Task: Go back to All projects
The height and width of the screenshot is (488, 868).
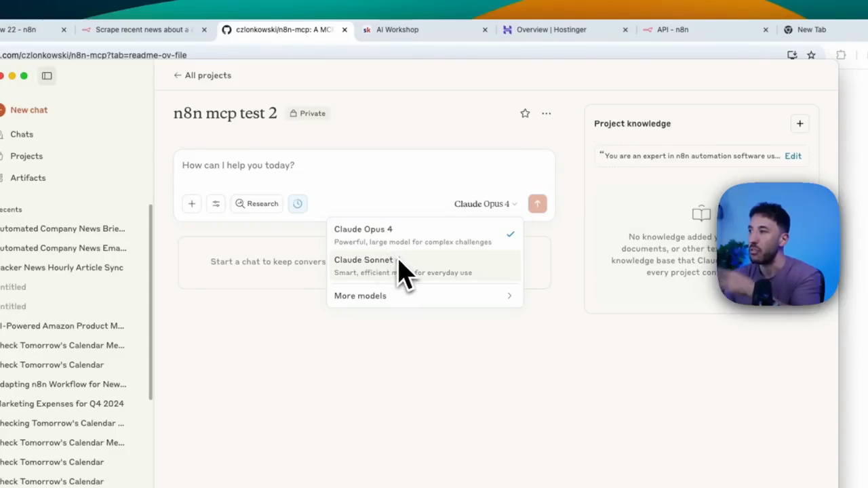Action: pyautogui.click(x=202, y=75)
